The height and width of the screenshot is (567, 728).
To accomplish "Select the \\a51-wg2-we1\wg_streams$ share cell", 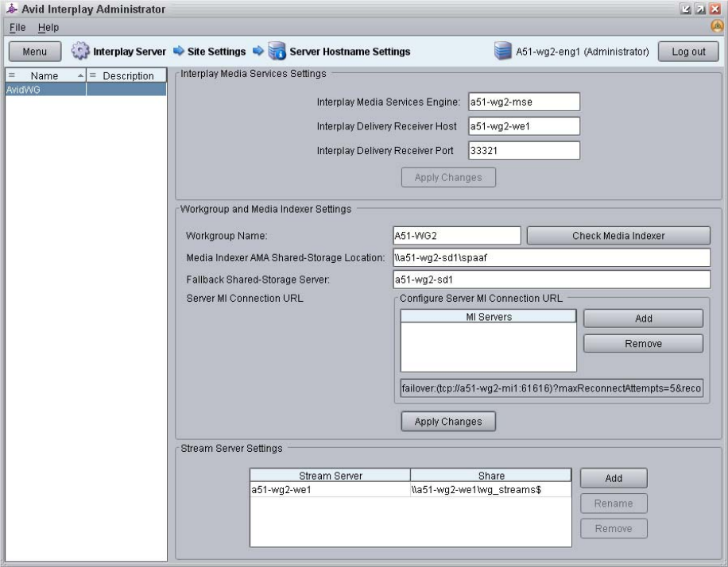I will pos(490,489).
